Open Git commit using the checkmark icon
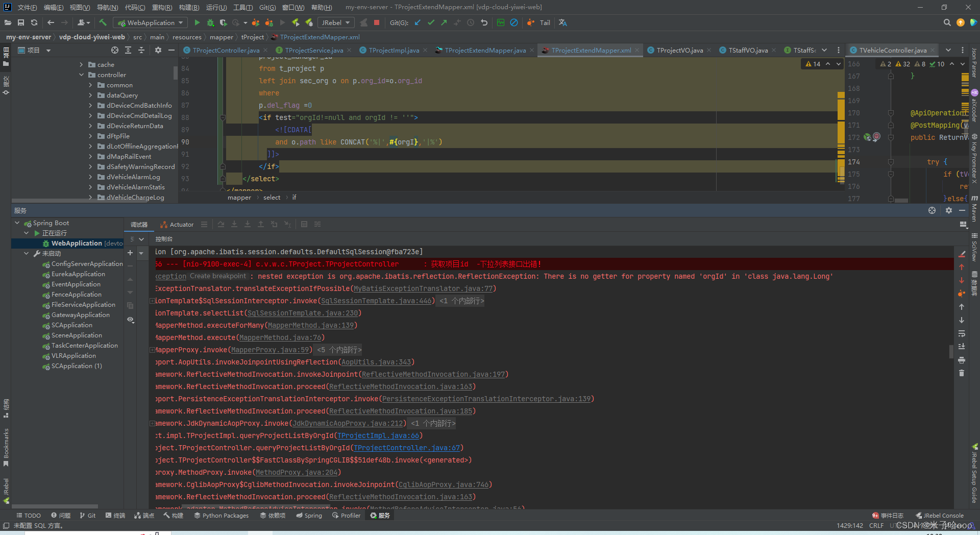Viewport: 980px width, 535px height. [431, 22]
